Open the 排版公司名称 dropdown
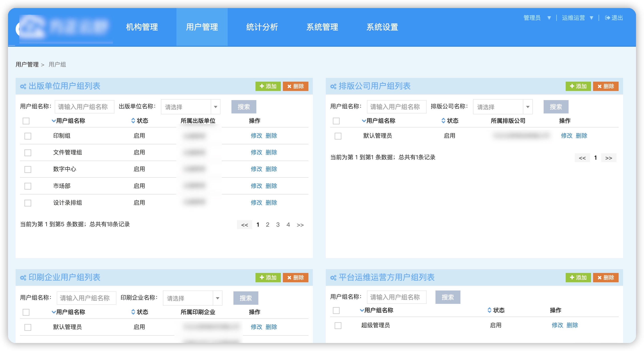The width and height of the screenshot is (644, 351). (x=503, y=107)
